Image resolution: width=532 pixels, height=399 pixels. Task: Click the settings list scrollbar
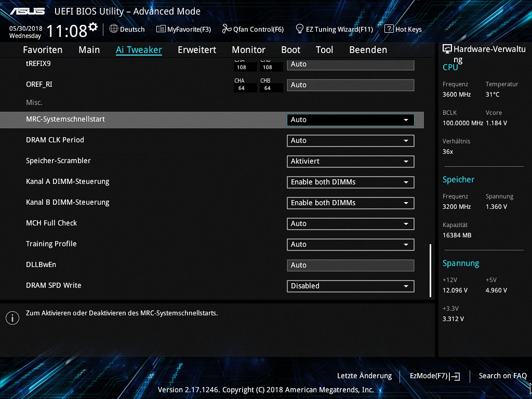coord(431,270)
